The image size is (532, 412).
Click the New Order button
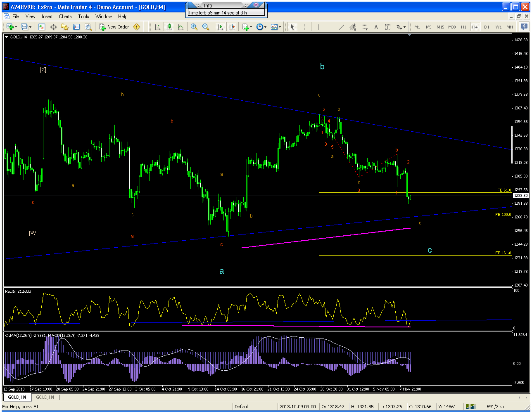(x=114, y=27)
